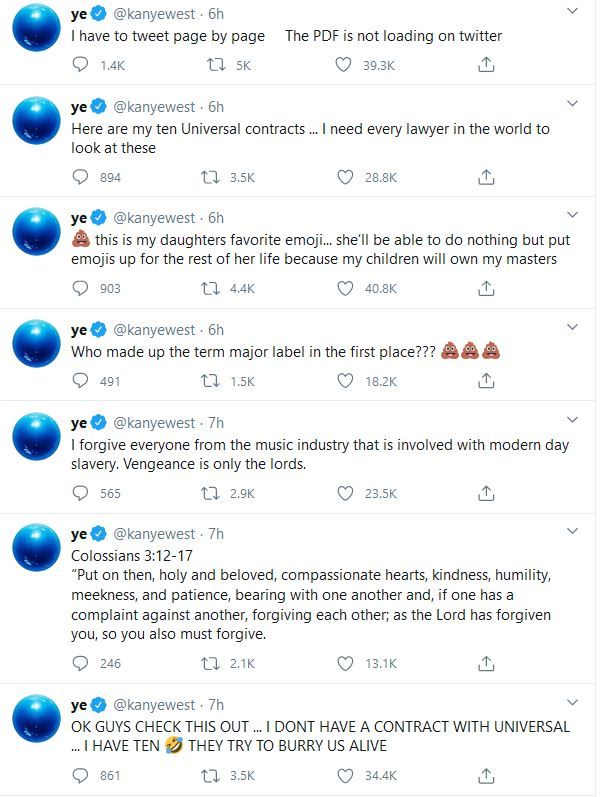The image size is (601, 797).
Task: Open the blue sphere avatar on emoji tweet
Action: point(36,231)
